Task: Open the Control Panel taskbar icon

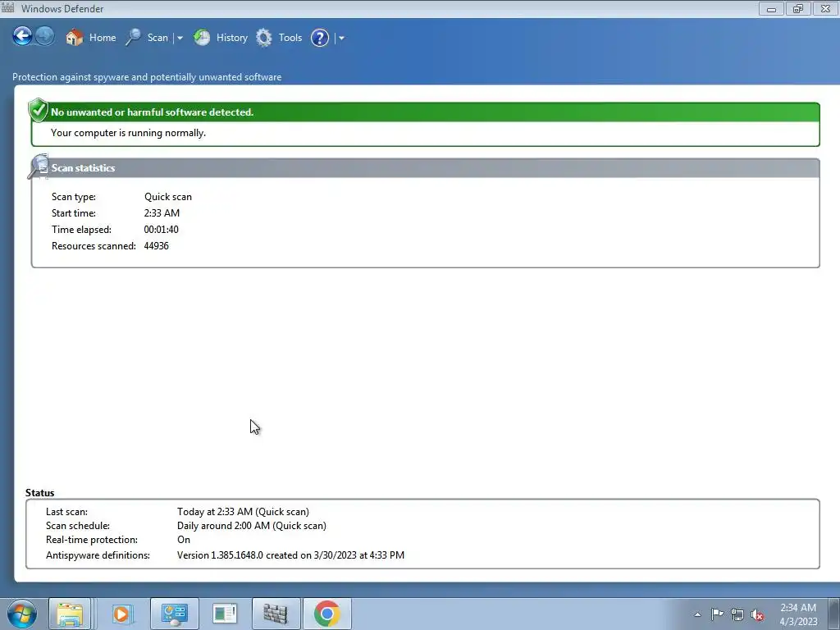Action: (x=174, y=614)
